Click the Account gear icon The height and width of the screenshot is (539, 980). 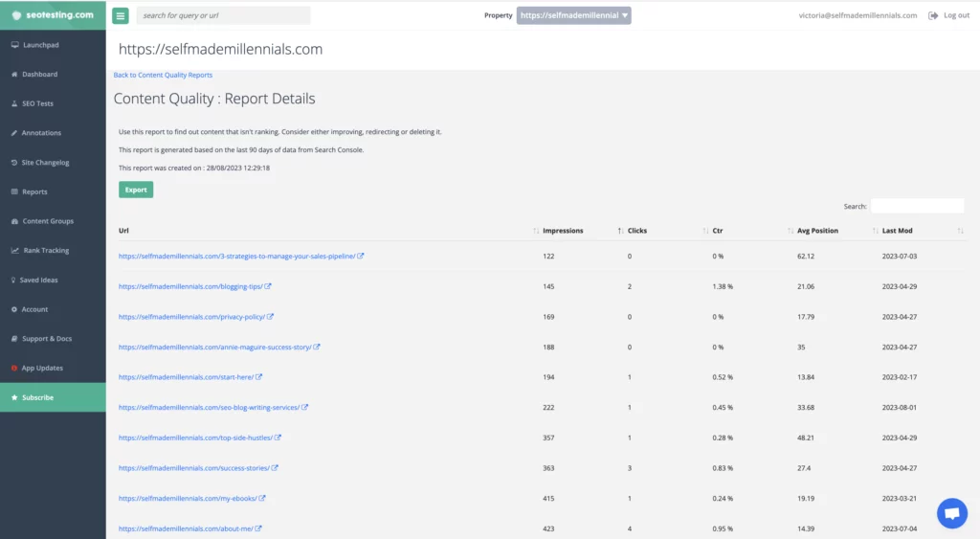point(14,309)
